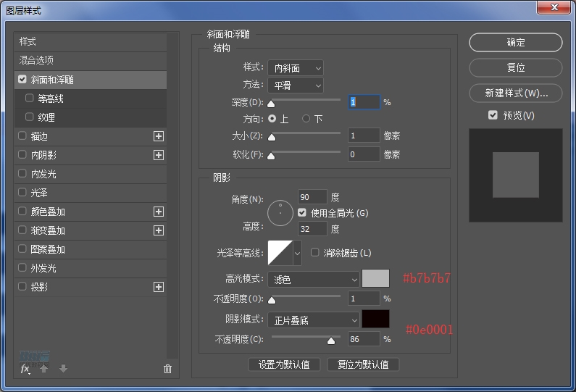The height and width of the screenshot is (392, 576).
Task: Click the plus icon next to 描边
Action: point(159,136)
